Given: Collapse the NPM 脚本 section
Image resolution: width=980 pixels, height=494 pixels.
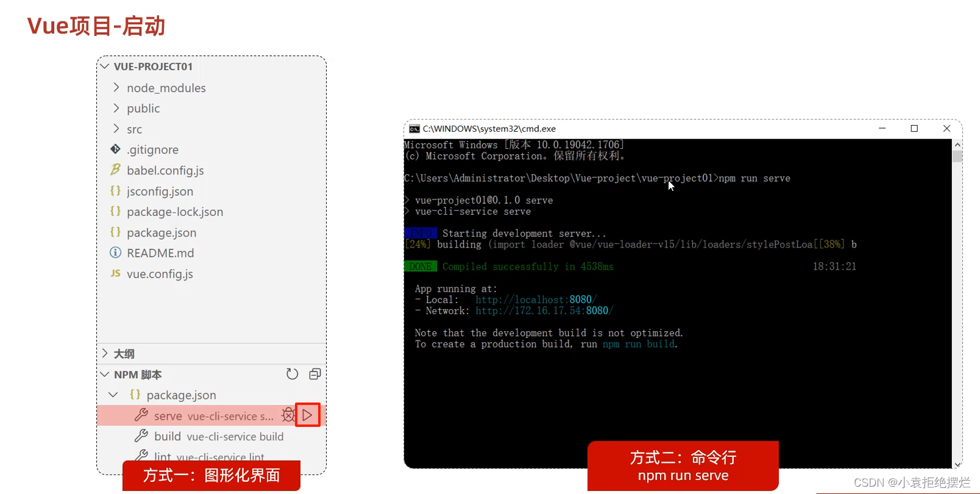Looking at the screenshot, I should coord(105,374).
